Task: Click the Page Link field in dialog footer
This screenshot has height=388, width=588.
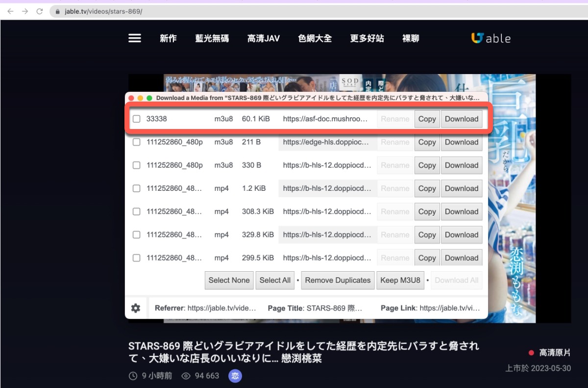Action: coord(430,308)
